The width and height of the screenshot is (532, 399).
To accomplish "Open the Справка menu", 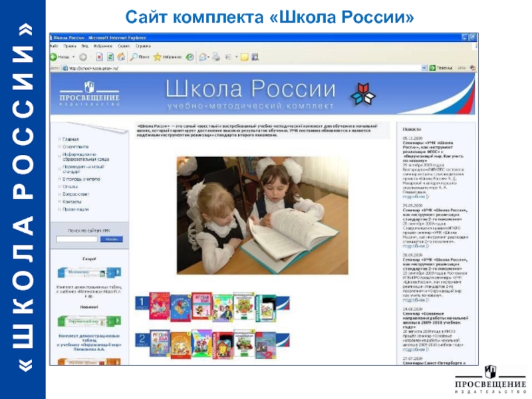I will (143, 46).
